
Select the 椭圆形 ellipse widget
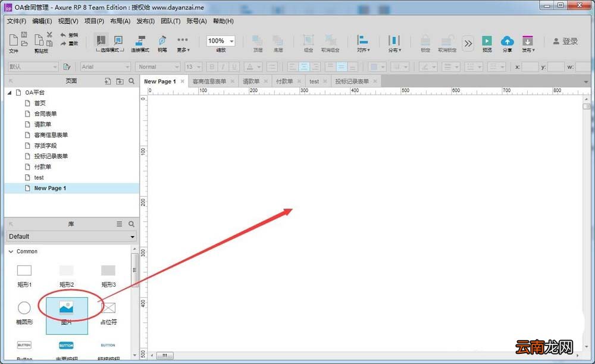pyautogui.click(x=24, y=313)
